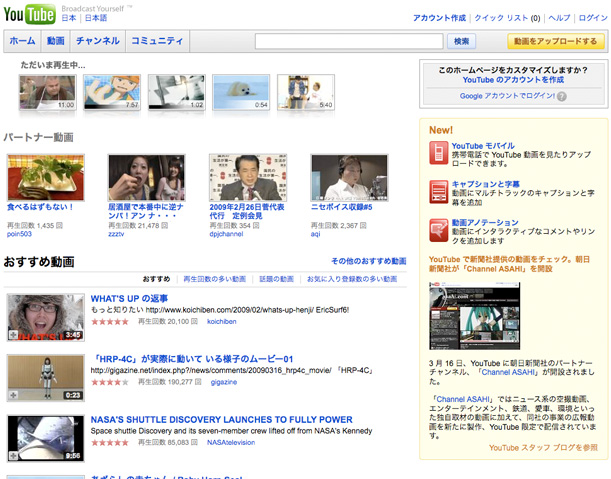Open the チャンネル tab
Screen dimensions: 611x479
click(x=98, y=41)
